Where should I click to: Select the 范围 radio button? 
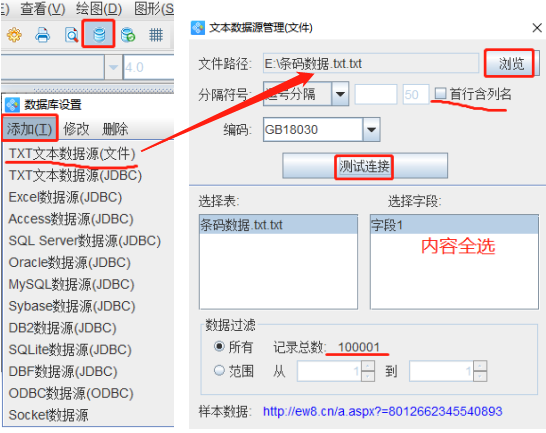coord(219,370)
